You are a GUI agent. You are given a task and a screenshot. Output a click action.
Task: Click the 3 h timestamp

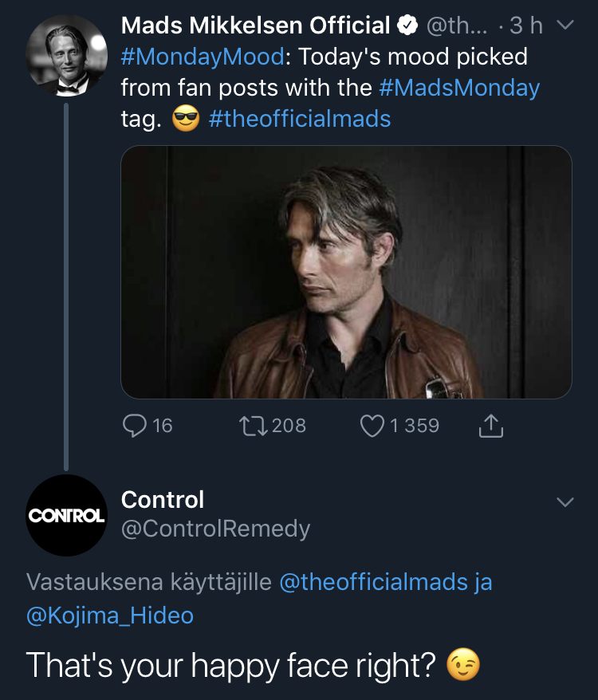(x=525, y=26)
